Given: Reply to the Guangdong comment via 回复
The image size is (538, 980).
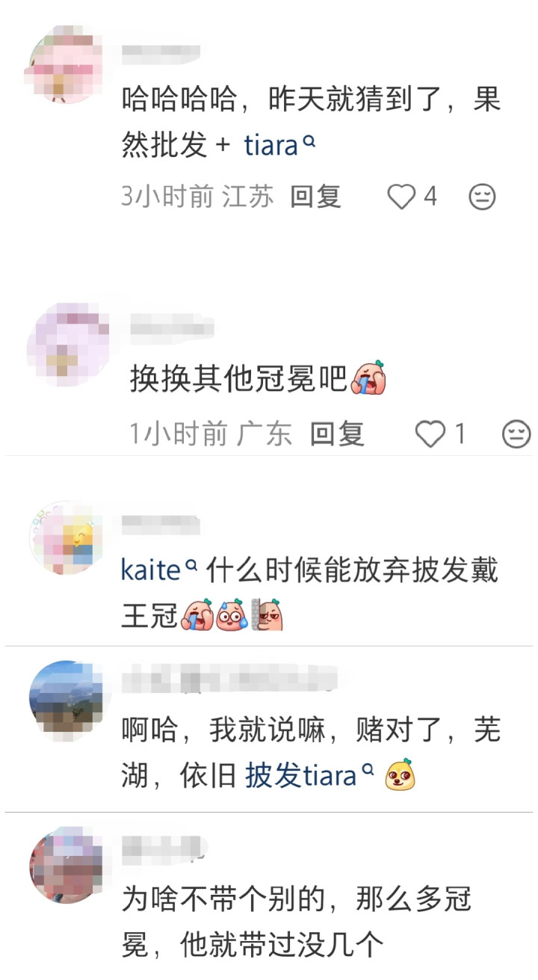Looking at the screenshot, I should pos(337,434).
